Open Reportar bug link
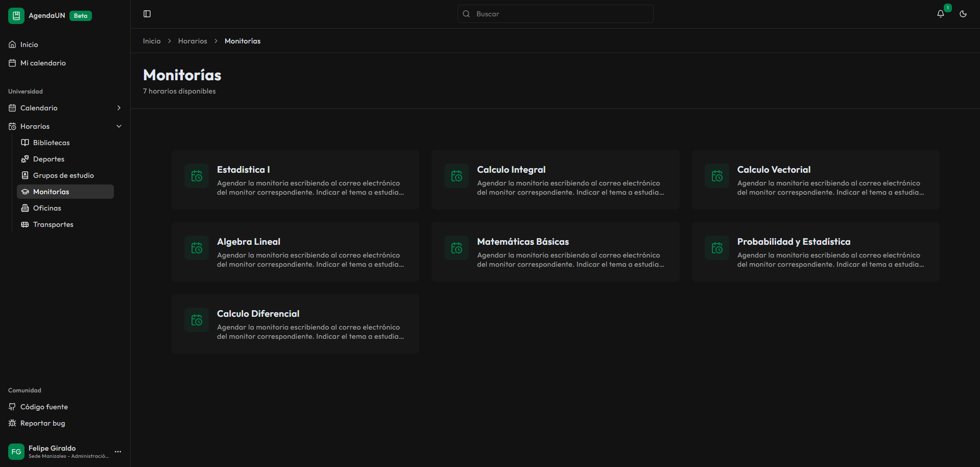Viewport: 980px width, 467px height. [x=65, y=423]
